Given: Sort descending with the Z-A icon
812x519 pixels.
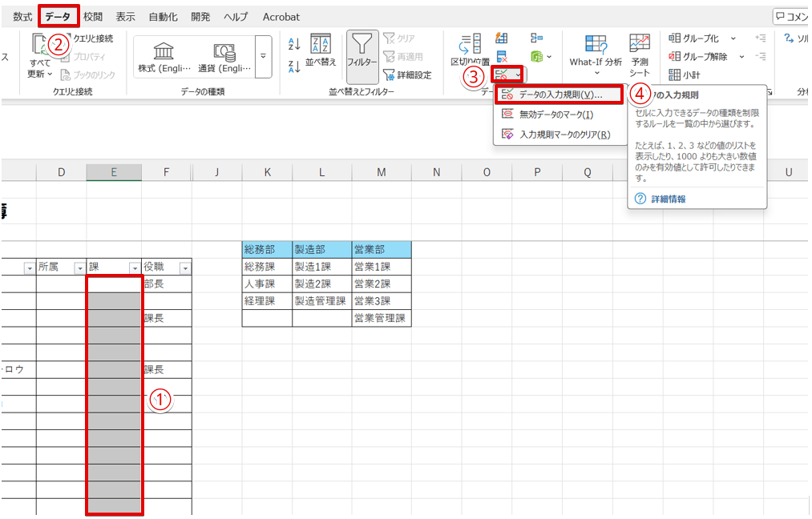Looking at the screenshot, I should pos(293,62).
